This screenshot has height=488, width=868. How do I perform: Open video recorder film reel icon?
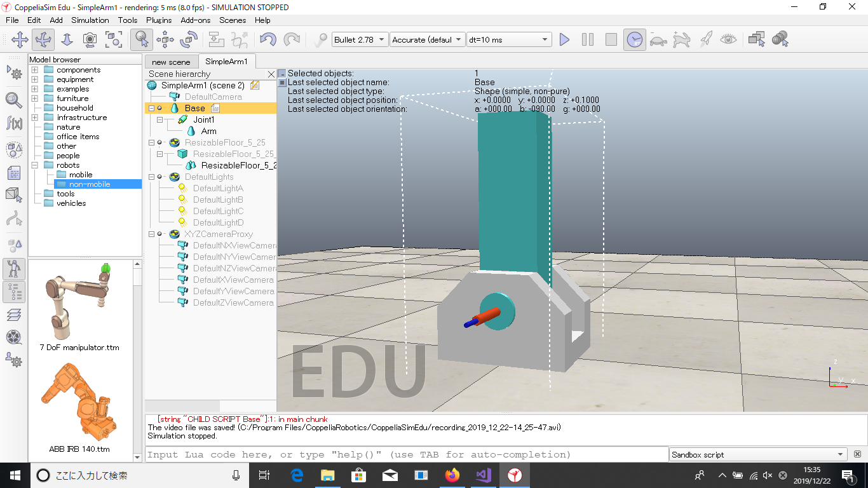coord(14,337)
